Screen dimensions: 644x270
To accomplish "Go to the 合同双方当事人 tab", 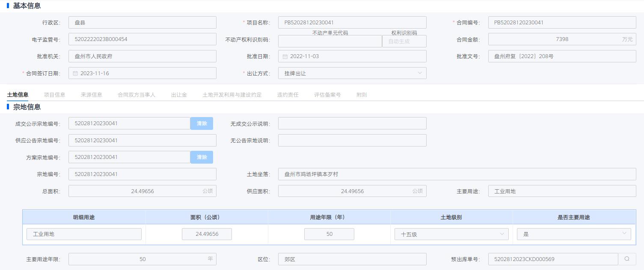I will [136, 95].
